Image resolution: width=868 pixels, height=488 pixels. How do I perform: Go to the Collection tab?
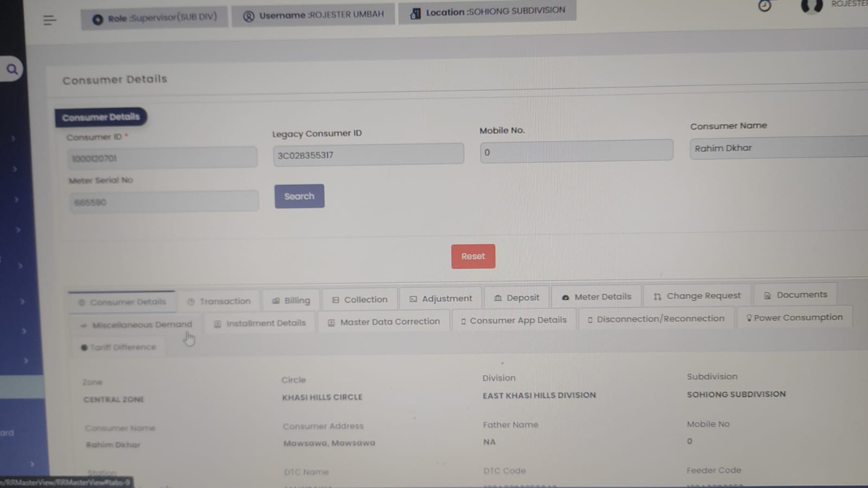(x=360, y=300)
